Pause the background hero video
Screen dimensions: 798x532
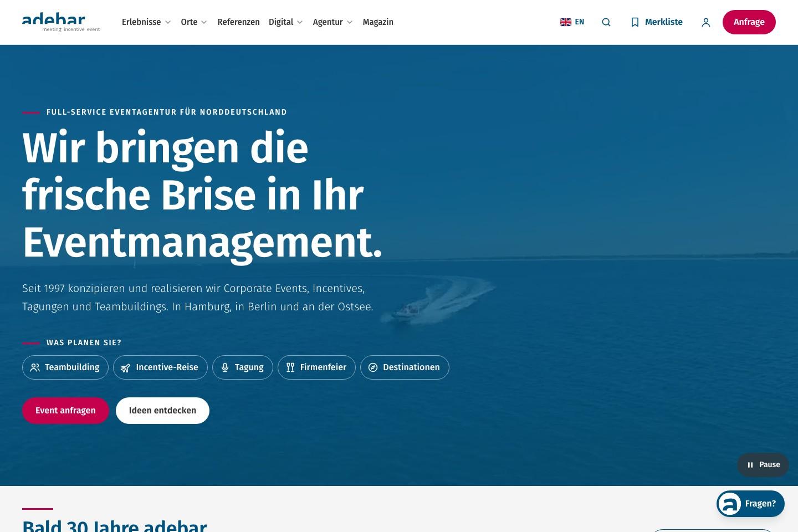point(763,465)
